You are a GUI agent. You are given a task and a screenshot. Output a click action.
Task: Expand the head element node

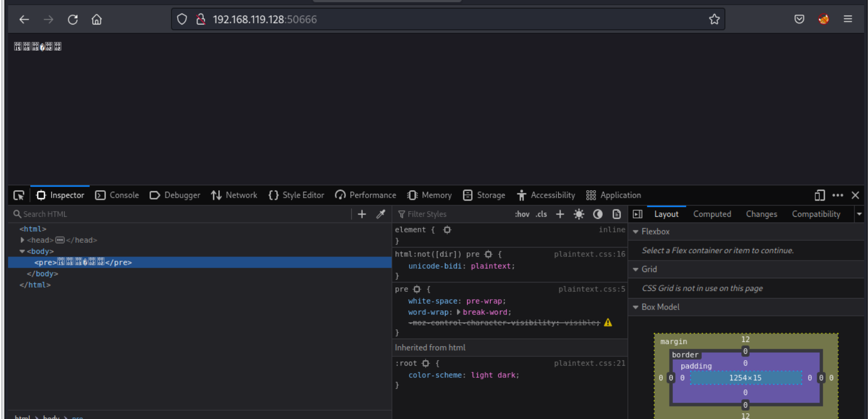(22, 240)
